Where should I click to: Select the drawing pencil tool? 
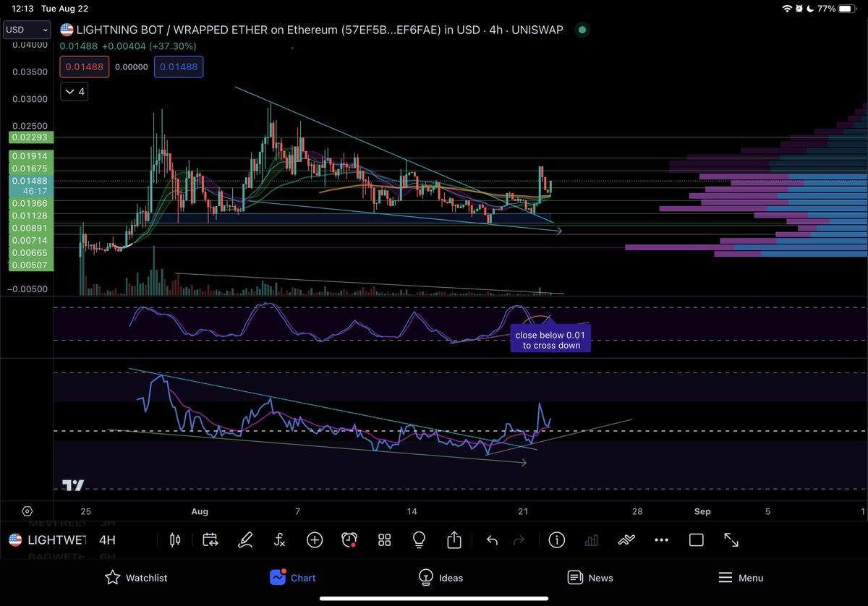[x=246, y=539]
